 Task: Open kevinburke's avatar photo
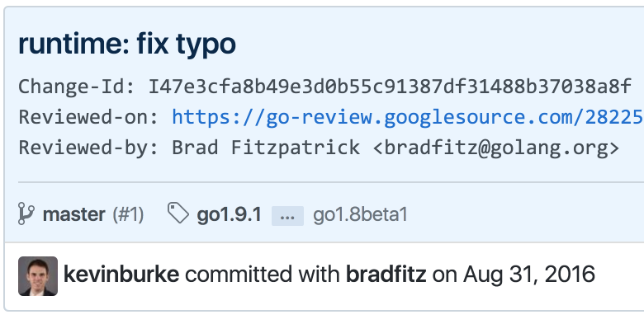point(38,276)
